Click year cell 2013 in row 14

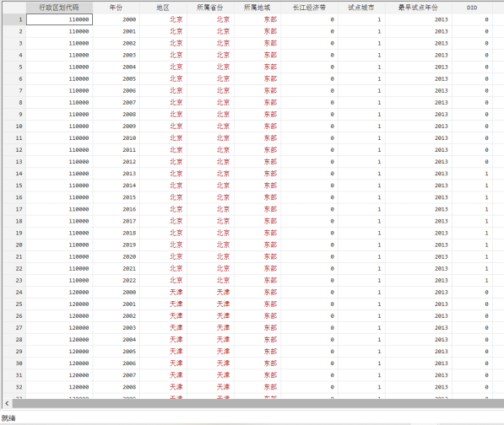(117, 174)
